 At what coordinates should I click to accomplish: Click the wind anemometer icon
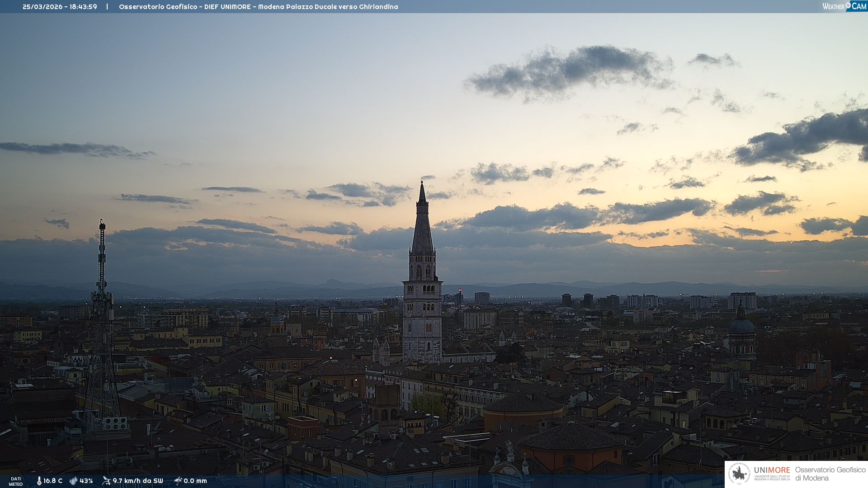[x=106, y=481]
